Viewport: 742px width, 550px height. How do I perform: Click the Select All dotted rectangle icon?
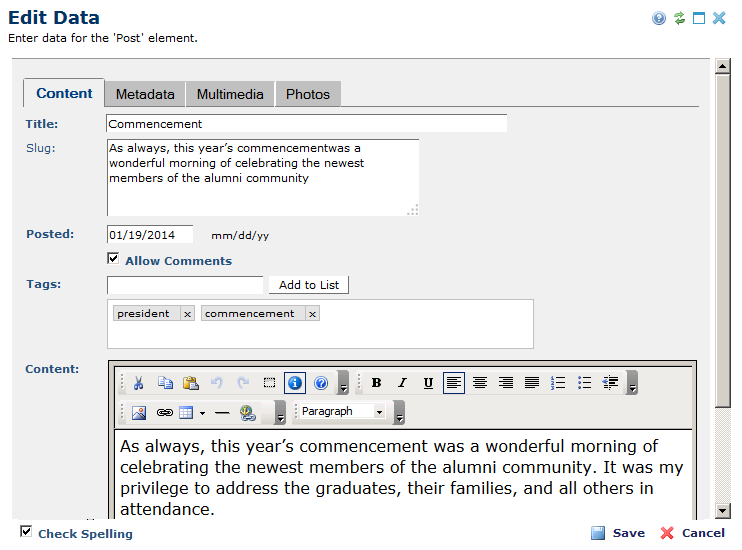(x=269, y=383)
